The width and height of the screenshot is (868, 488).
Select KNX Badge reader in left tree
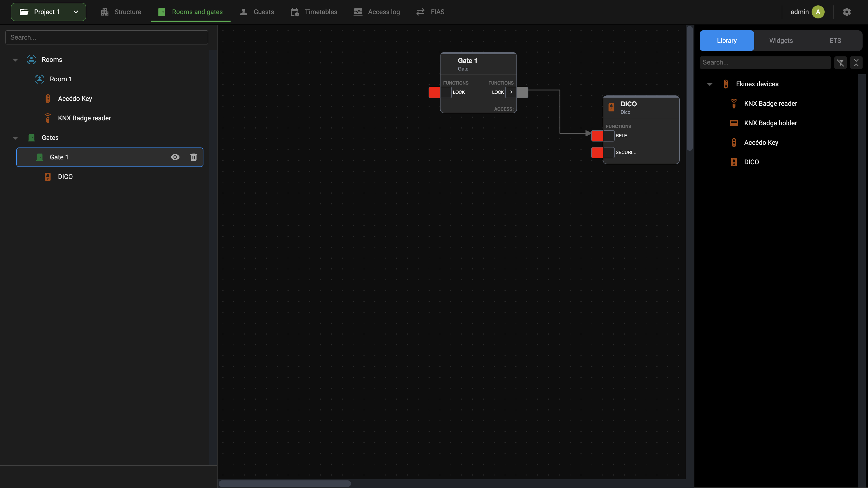[x=84, y=118]
